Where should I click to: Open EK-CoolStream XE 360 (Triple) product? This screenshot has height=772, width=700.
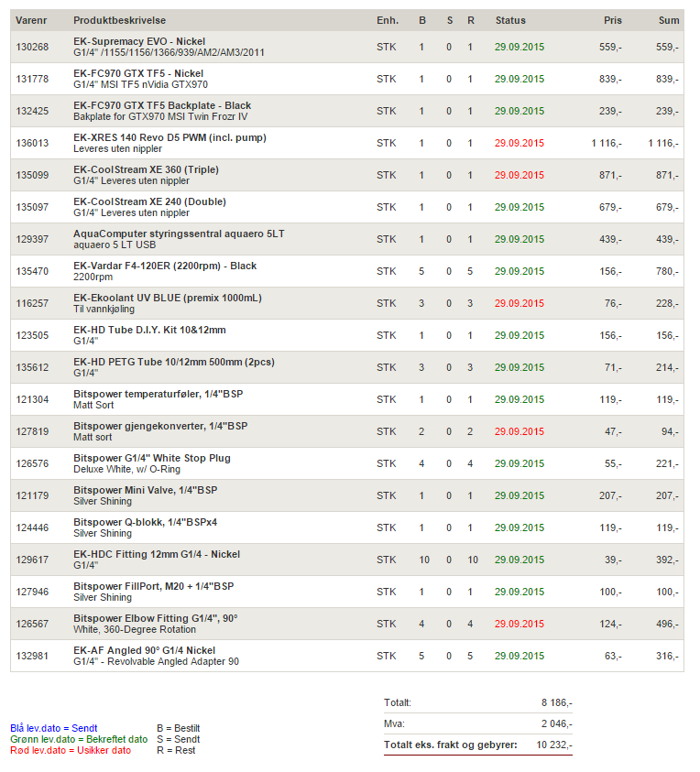pos(146,169)
